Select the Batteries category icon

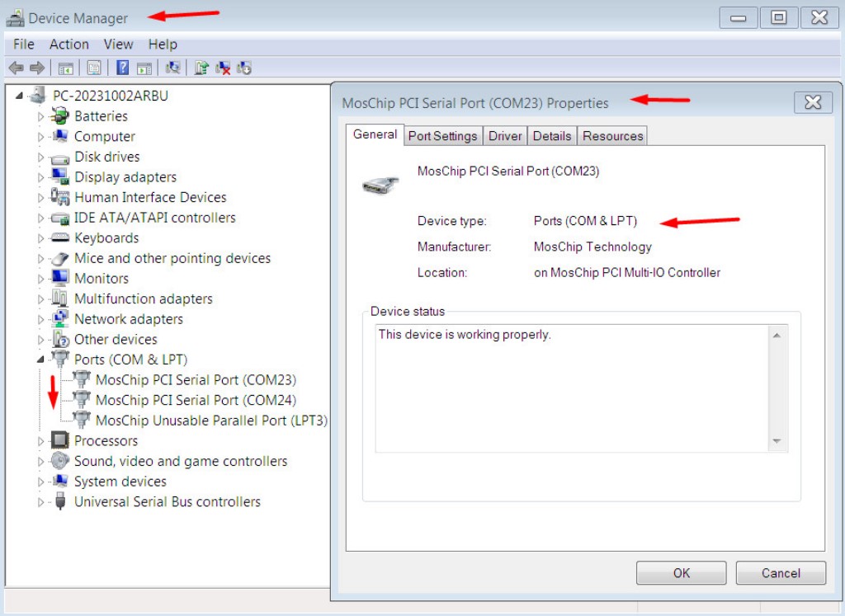(59, 115)
